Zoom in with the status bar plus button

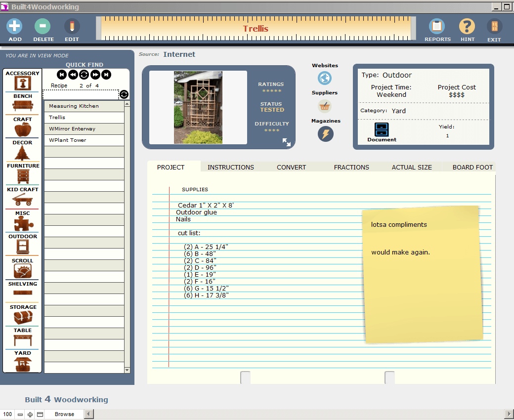coord(30,415)
